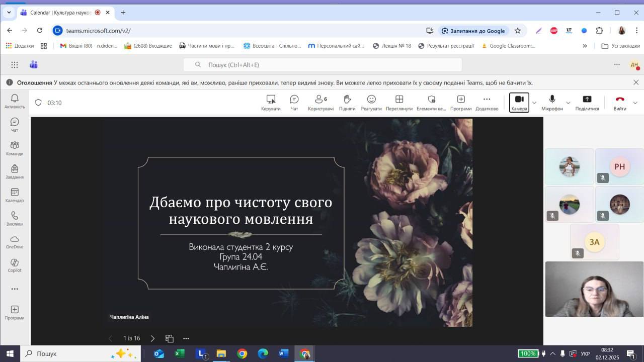This screenshot has height=362, width=644.
Task: Open Copilot in the left sidebar
Action: 15,265
